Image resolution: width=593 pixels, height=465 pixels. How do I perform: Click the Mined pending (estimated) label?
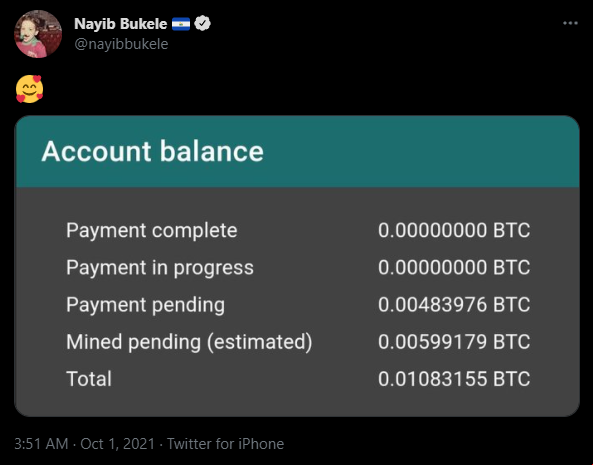189,342
